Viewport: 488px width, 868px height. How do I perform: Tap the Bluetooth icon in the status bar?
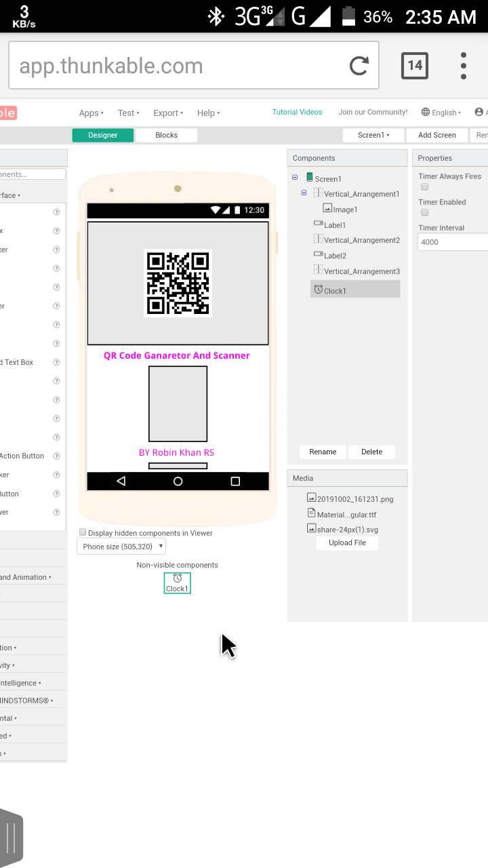(216, 16)
